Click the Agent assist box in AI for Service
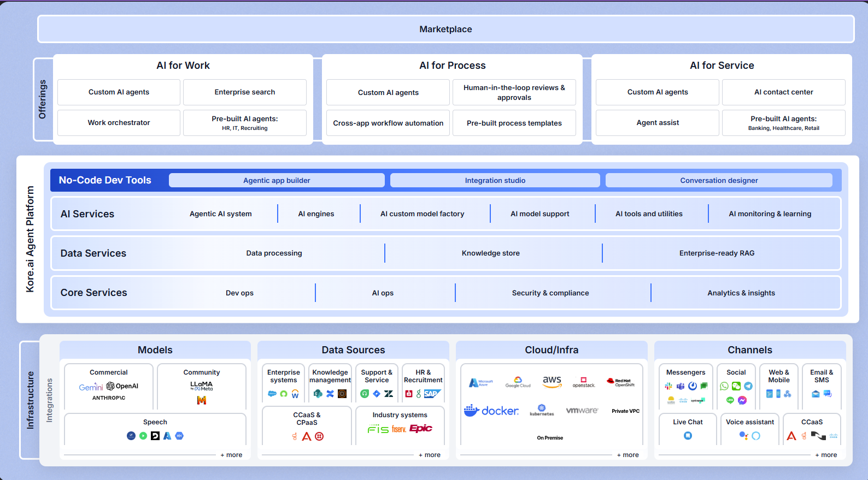868x480 pixels. pyautogui.click(x=658, y=123)
